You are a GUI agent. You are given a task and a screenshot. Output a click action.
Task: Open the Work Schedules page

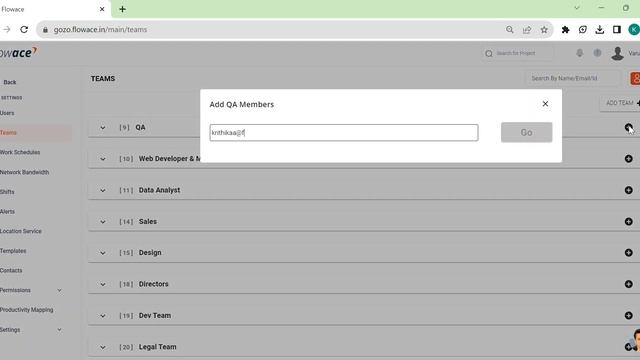point(20,152)
